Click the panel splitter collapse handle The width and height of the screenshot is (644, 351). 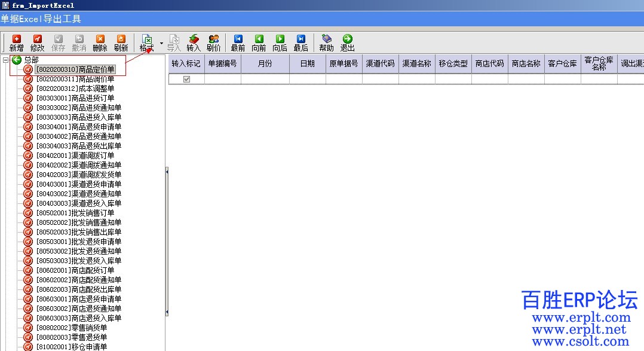click(167, 172)
